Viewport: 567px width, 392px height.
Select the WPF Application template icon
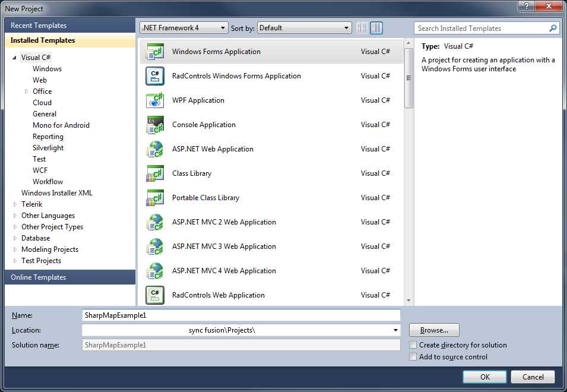[154, 100]
